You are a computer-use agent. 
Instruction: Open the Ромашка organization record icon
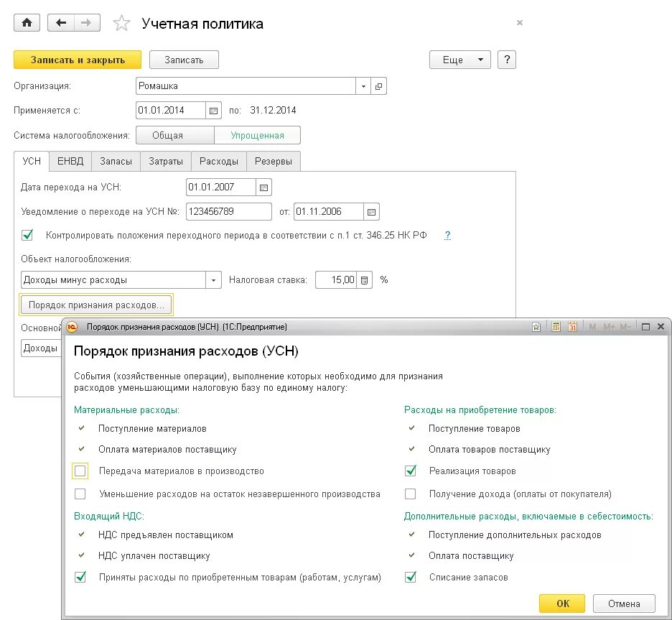[378, 86]
